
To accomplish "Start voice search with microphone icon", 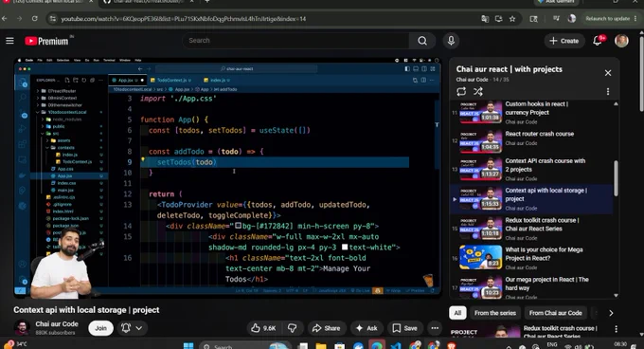I will click(451, 41).
